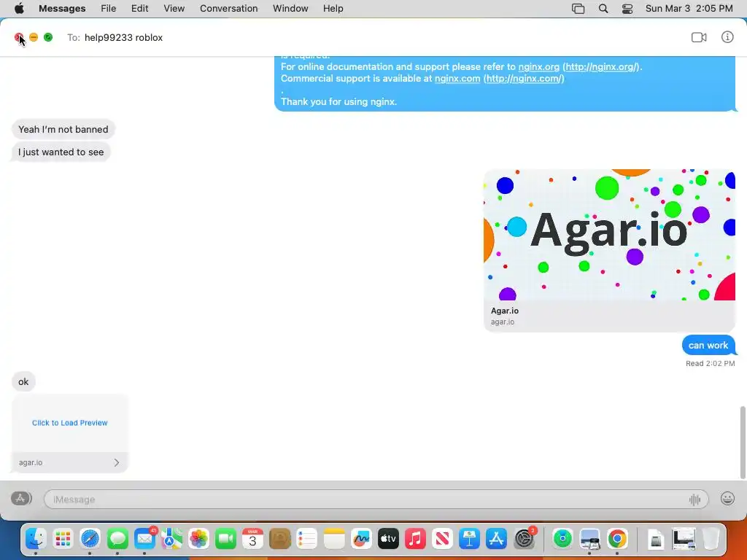This screenshot has width=747, height=560.
Task: Follow the http://nginx.org/ link
Action: (601, 66)
